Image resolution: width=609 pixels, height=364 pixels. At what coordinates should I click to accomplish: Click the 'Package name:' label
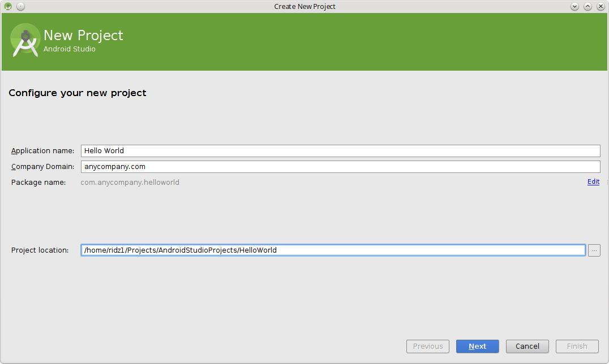(38, 183)
